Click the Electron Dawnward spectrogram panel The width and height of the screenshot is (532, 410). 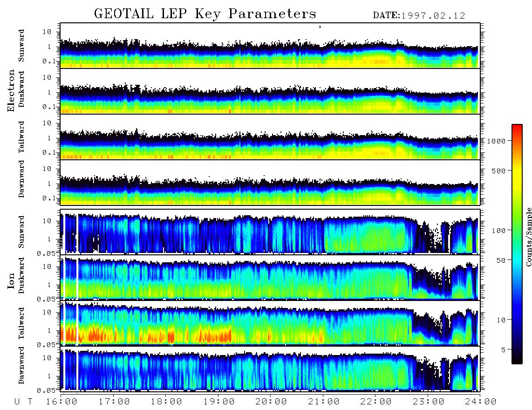[x=270, y=183]
